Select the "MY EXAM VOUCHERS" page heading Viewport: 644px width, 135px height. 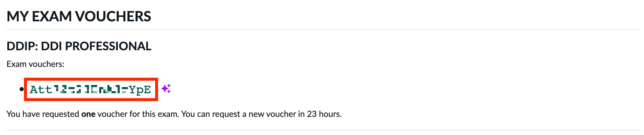[79, 16]
